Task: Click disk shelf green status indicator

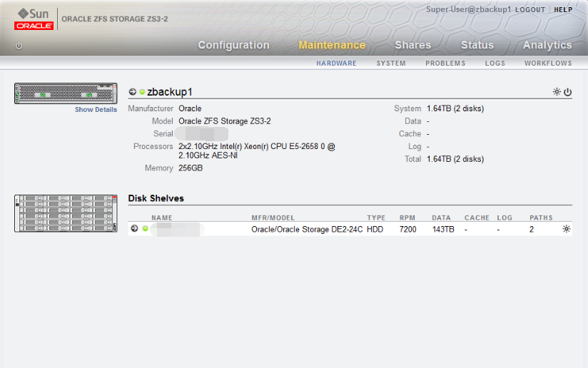Action: (145, 228)
